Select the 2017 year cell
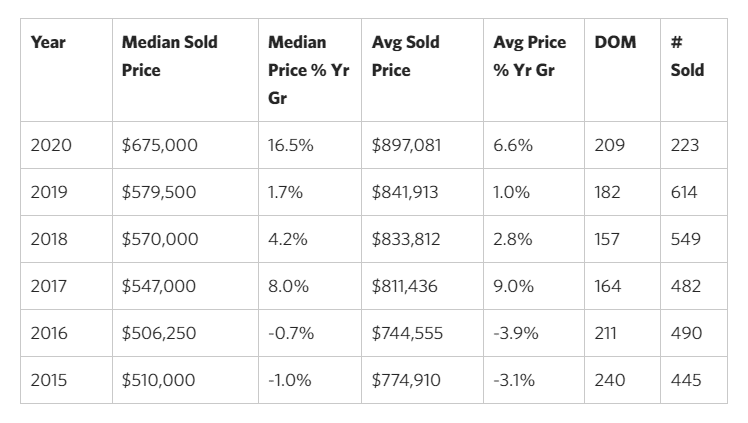Screen dimensions: 748x423 (x=50, y=286)
